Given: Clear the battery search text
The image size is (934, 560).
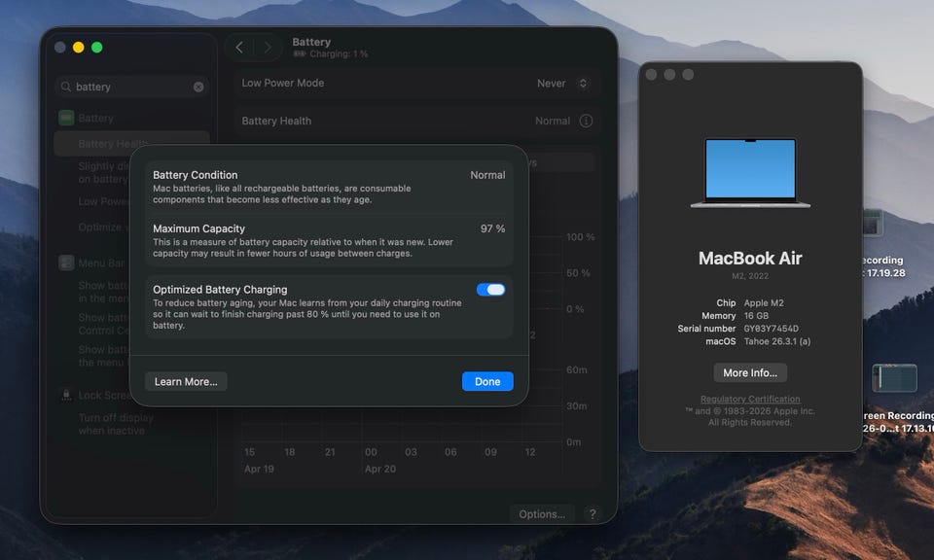Looking at the screenshot, I should [x=198, y=87].
